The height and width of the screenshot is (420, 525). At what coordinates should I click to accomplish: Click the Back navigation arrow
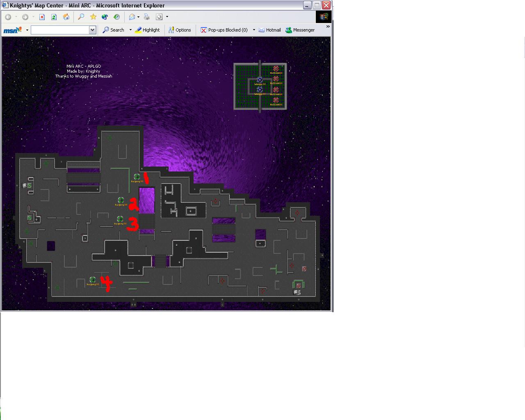[x=8, y=17]
